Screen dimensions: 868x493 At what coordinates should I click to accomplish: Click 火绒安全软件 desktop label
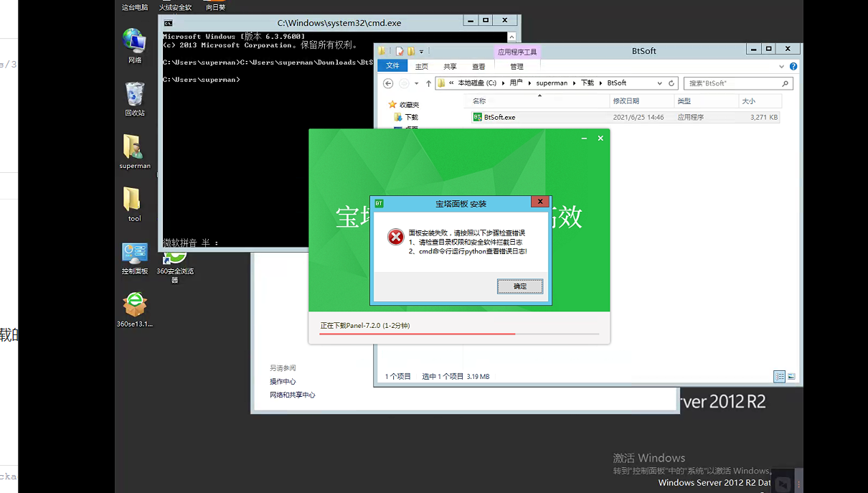pyautogui.click(x=175, y=7)
